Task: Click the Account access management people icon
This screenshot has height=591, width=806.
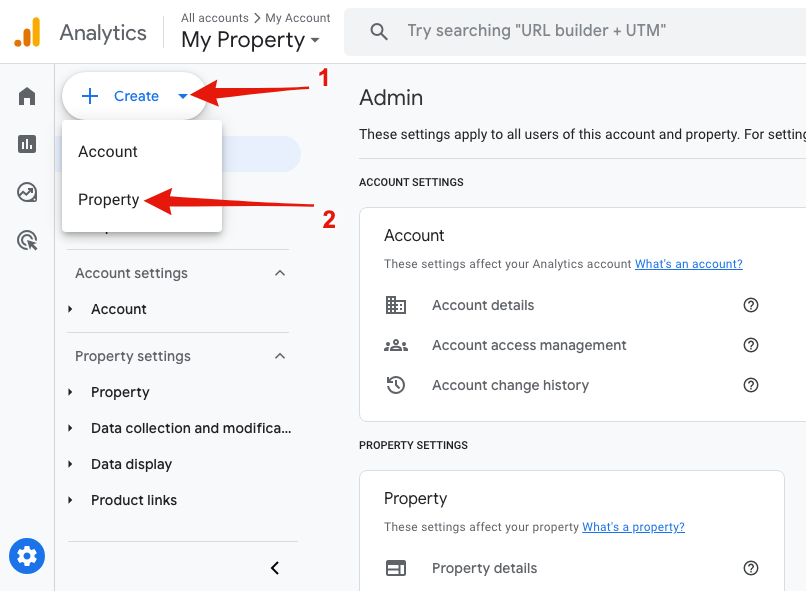Action: pos(396,345)
